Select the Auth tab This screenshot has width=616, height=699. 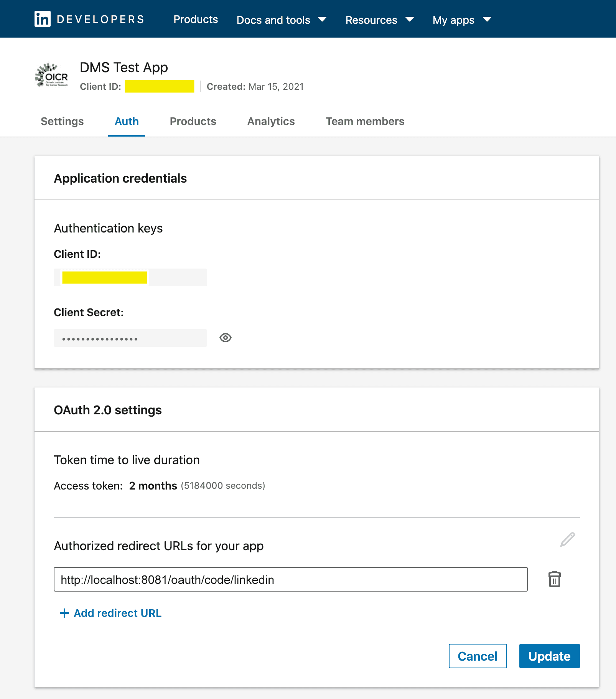click(x=127, y=121)
